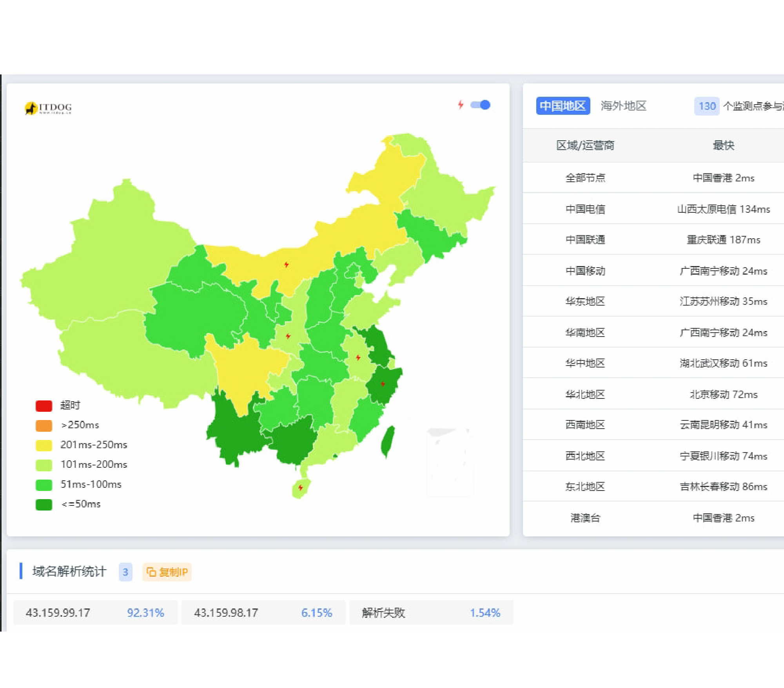
Task: Click IP entry 43.159.99.17
Action: [x=58, y=613]
